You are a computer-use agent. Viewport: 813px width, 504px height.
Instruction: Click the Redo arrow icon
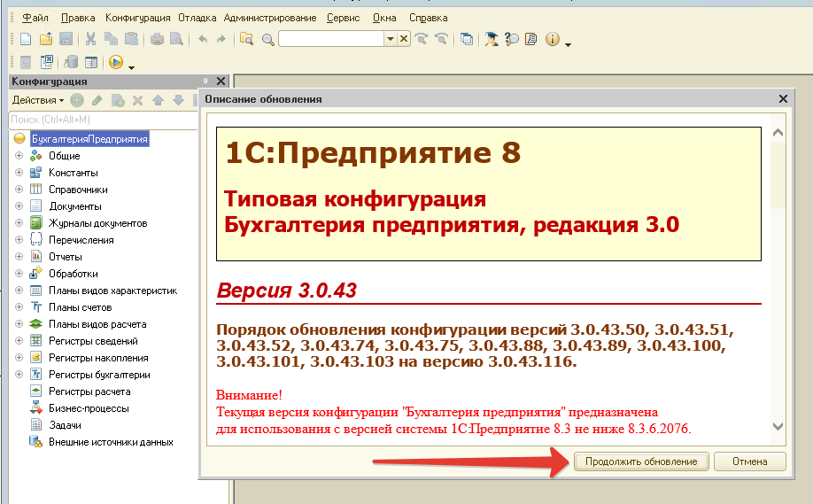(x=221, y=39)
